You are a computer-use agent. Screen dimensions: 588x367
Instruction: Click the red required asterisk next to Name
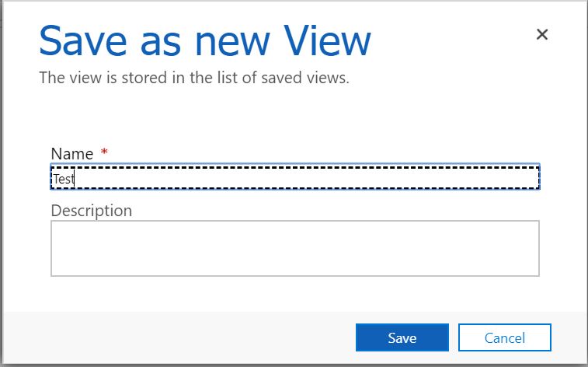click(104, 152)
